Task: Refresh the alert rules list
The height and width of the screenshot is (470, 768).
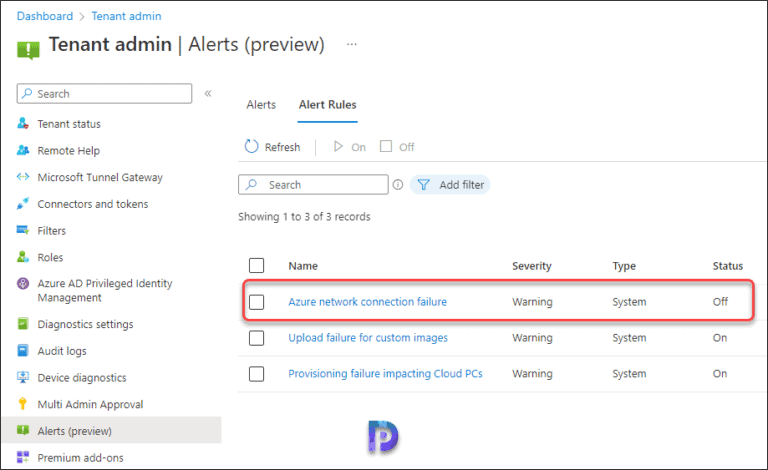Action: click(272, 147)
